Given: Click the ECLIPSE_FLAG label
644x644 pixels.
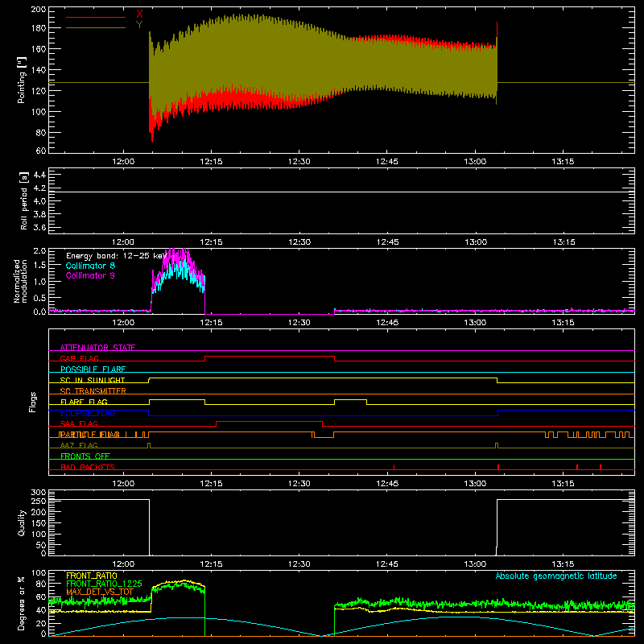Looking at the screenshot, I should [x=88, y=413].
